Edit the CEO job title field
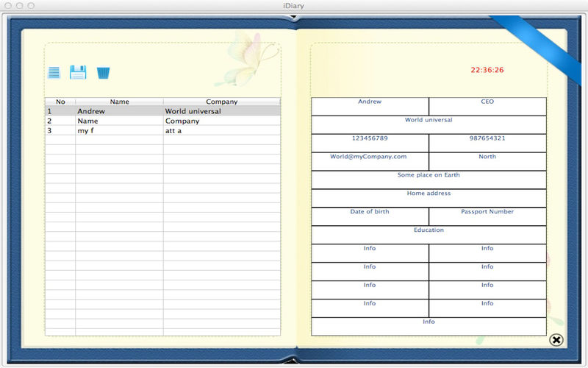 tap(487, 107)
